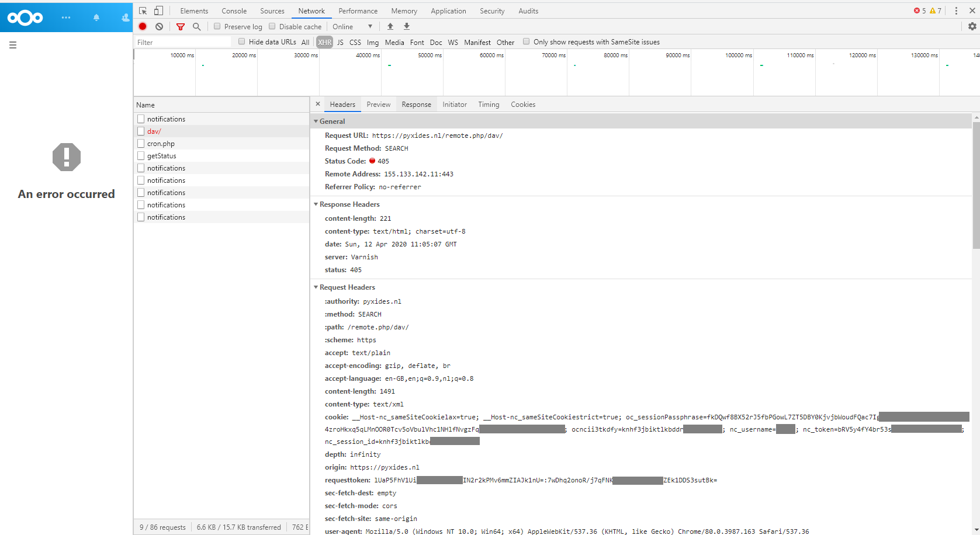This screenshot has width=980, height=535.
Task: Filter requests by Doc
Action: [436, 42]
